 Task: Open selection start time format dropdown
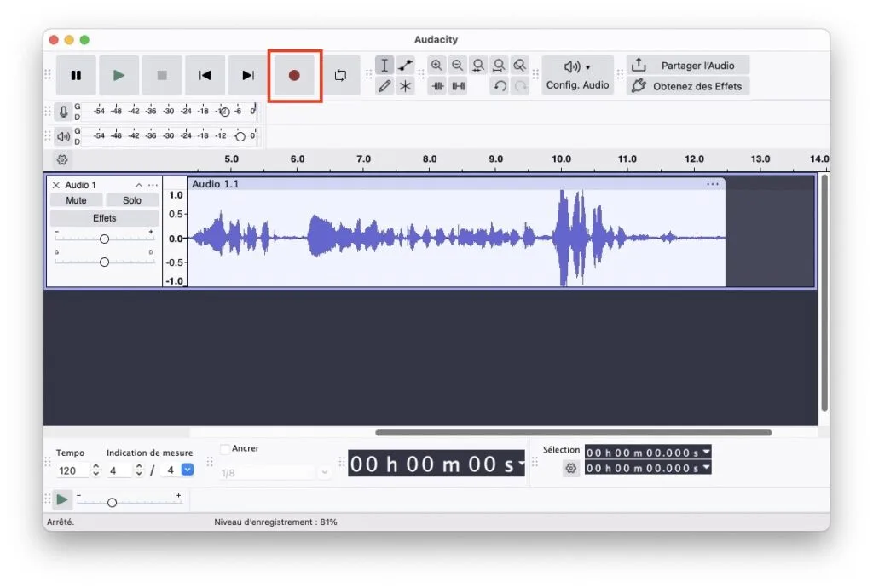click(x=706, y=452)
